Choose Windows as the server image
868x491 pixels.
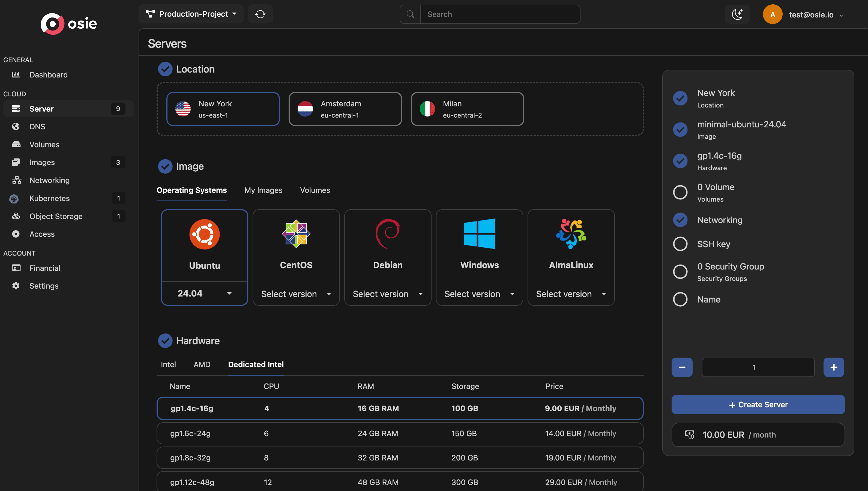(479, 246)
